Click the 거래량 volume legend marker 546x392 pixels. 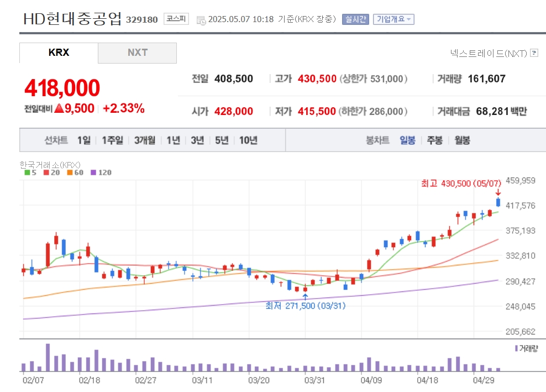(x=516, y=348)
